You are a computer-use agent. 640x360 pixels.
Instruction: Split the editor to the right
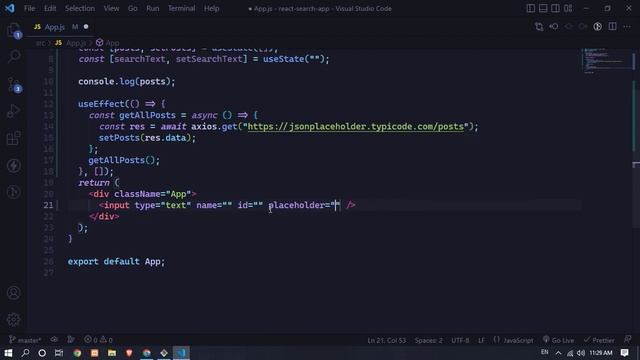click(612, 27)
